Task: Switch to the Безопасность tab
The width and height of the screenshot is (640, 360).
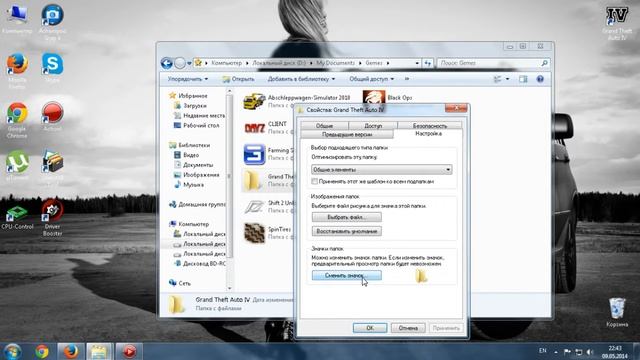Action: [430, 126]
